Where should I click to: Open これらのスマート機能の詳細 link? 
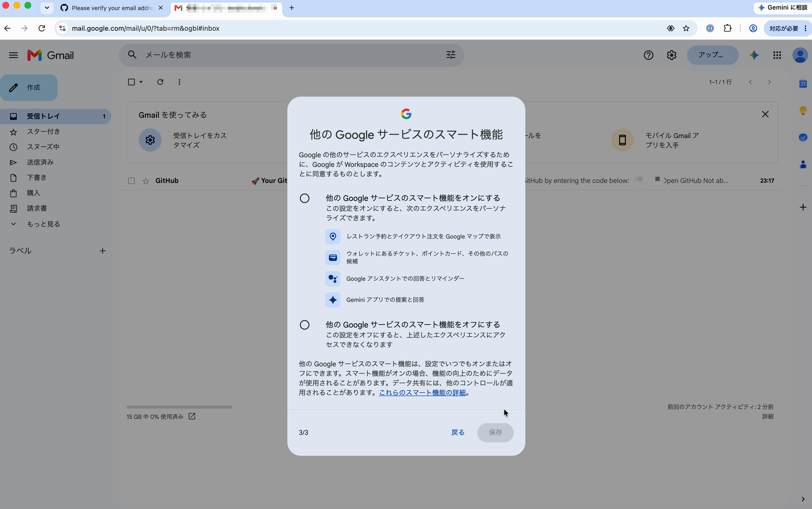(422, 392)
